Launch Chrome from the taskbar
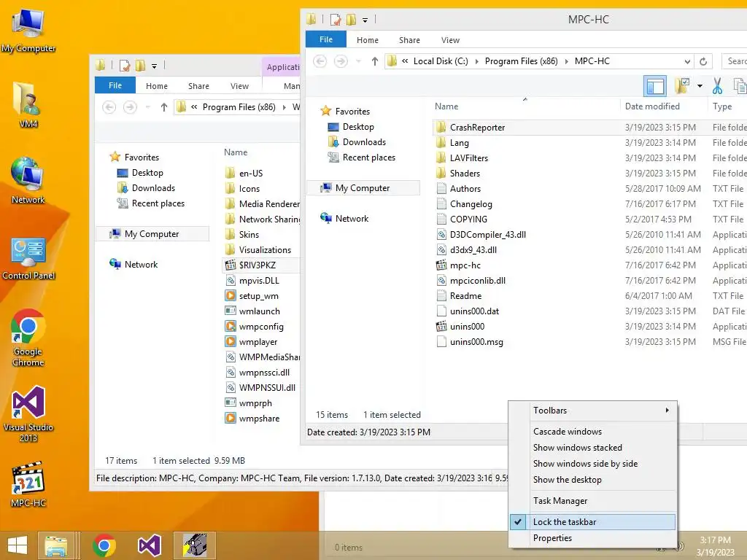 (x=104, y=545)
